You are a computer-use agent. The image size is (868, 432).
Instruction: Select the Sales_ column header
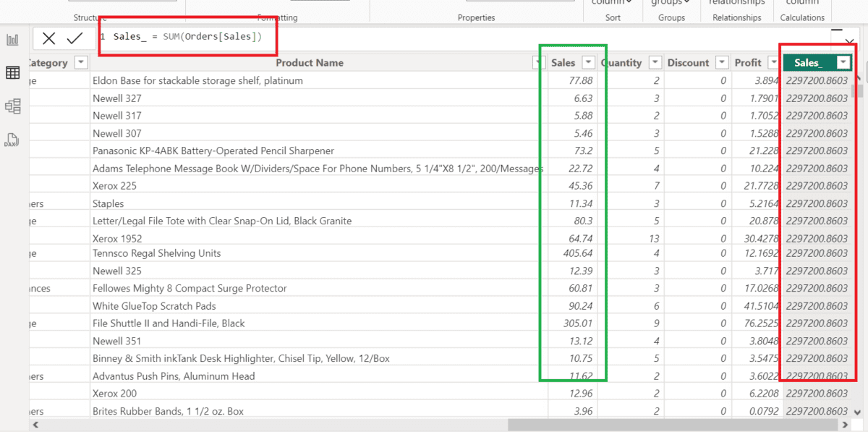tap(809, 62)
